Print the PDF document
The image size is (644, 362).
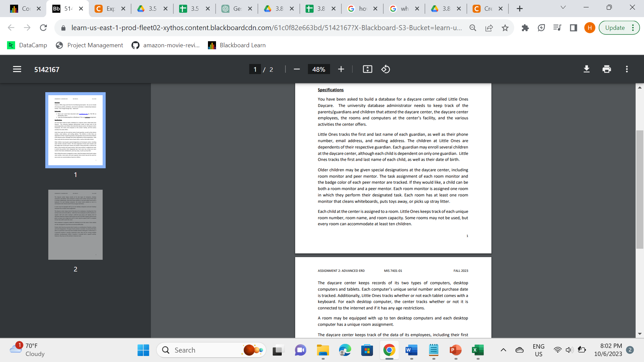point(607,69)
